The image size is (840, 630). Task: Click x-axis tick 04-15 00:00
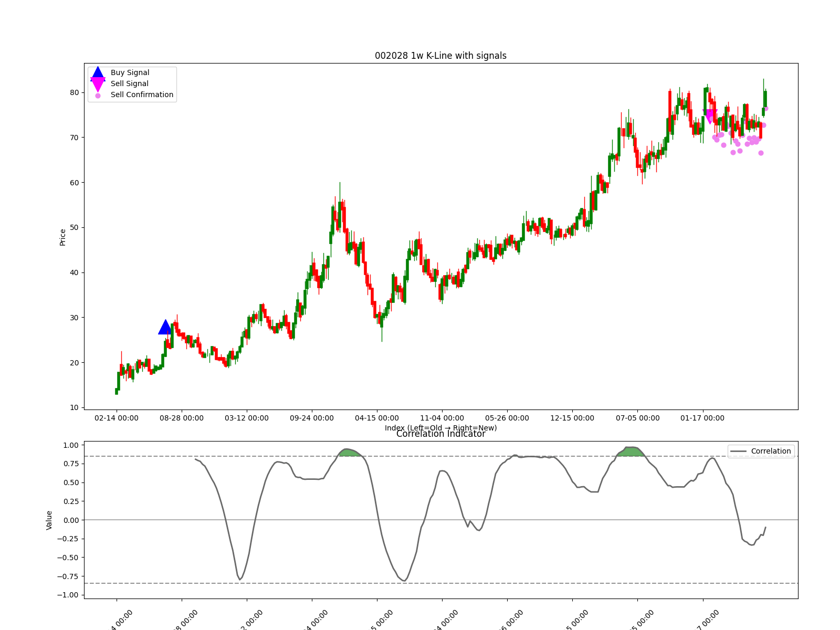pyautogui.click(x=377, y=418)
